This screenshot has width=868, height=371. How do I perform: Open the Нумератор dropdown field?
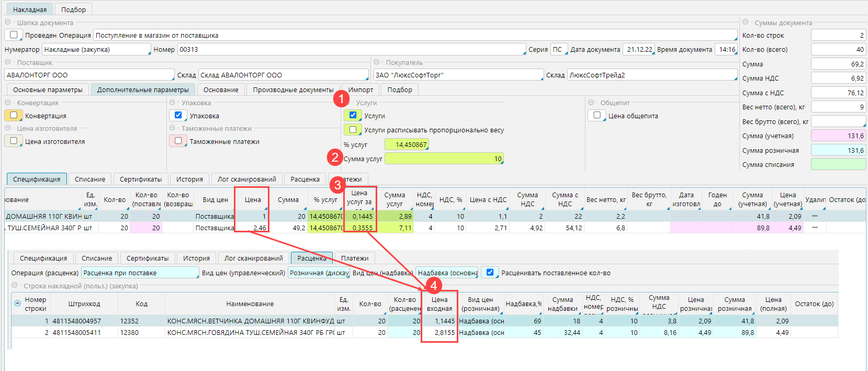click(97, 49)
